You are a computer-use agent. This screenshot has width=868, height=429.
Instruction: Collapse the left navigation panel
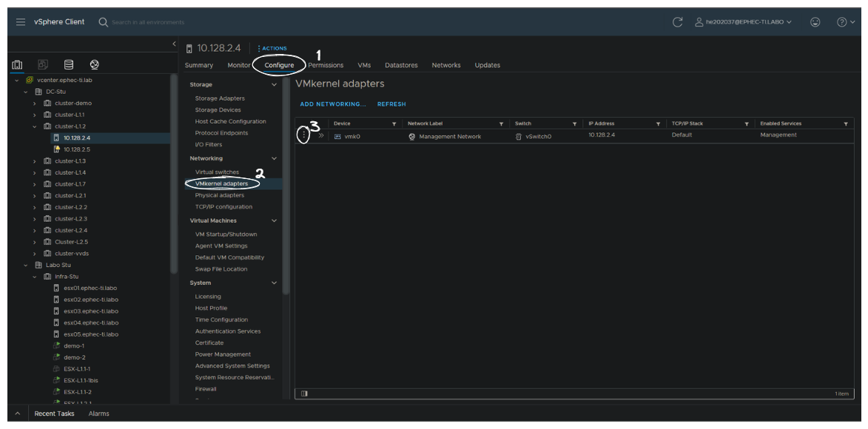[174, 44]
